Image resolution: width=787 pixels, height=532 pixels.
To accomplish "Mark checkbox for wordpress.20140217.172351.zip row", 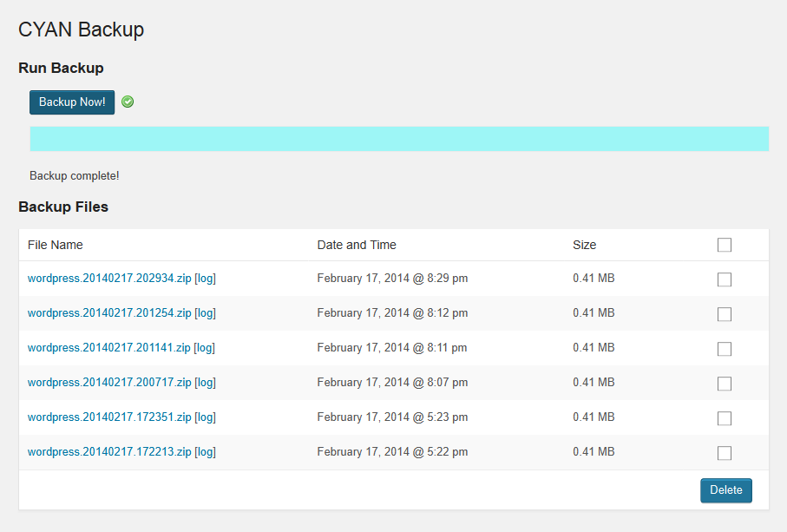I will point(725,418).
